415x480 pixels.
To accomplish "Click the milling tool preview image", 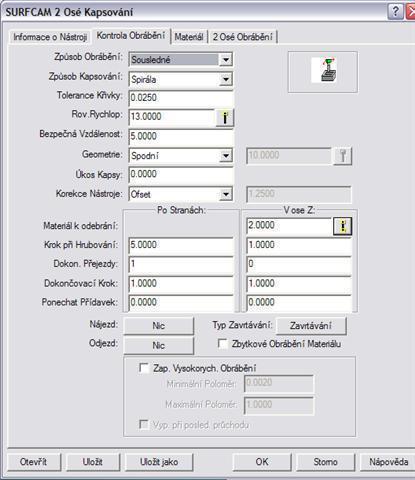I will (x=324, y=70).
